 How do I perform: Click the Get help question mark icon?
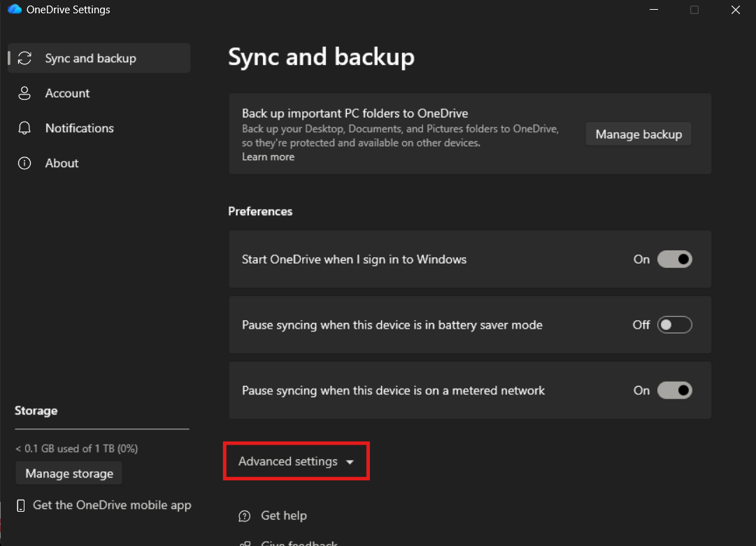tap(245, 516)
